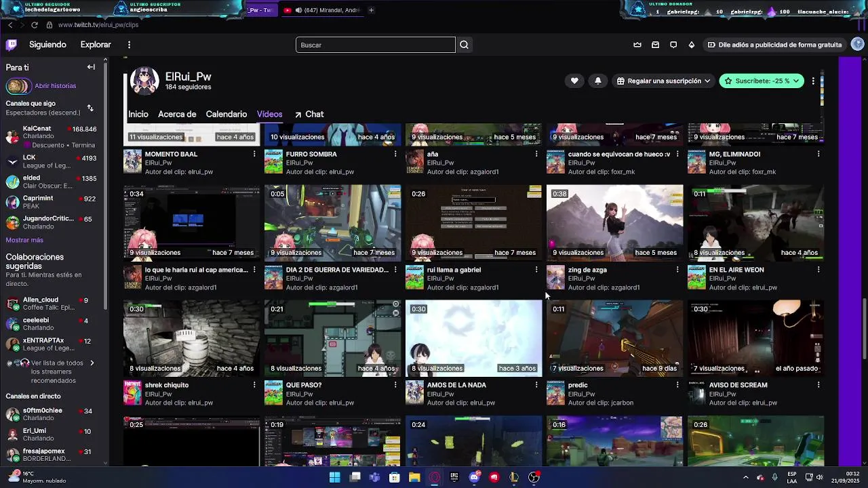868x488 pixels.
Task: Expand the recommended streamers list chevron
Action: [92, 363]
